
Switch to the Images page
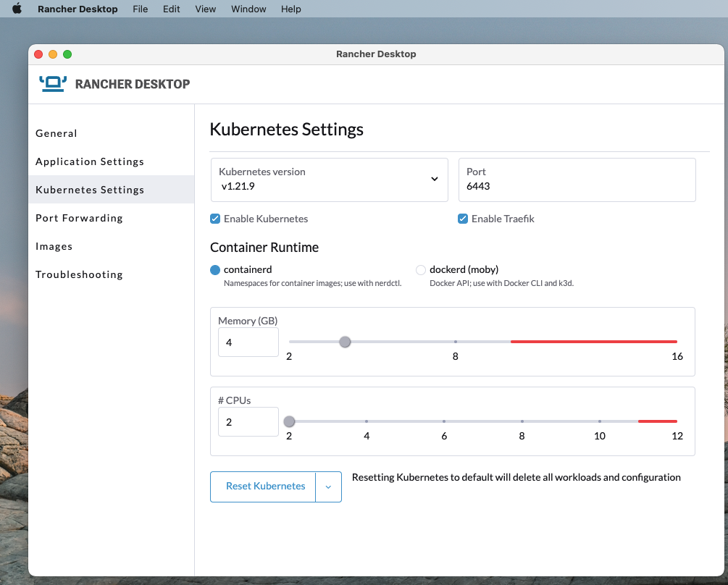112,246
